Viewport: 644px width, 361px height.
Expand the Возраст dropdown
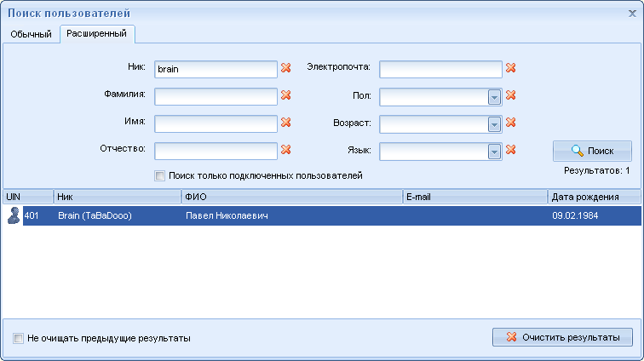click(x=494, y=124)
